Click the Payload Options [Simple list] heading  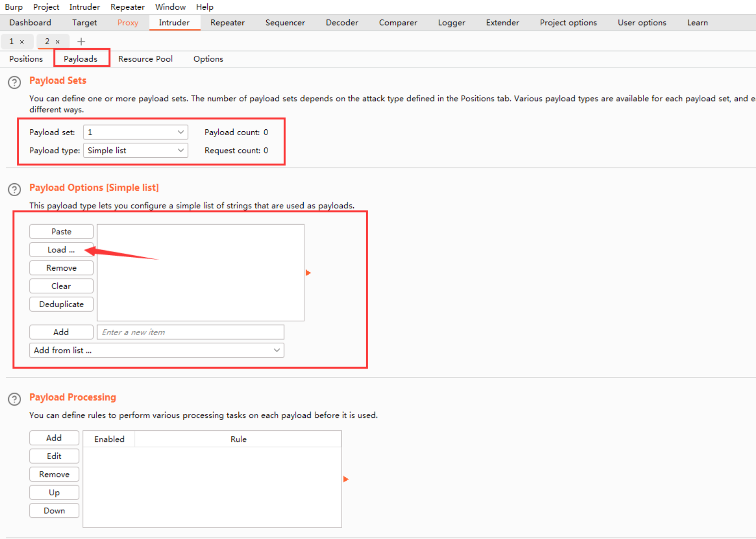tap(94, 188)
